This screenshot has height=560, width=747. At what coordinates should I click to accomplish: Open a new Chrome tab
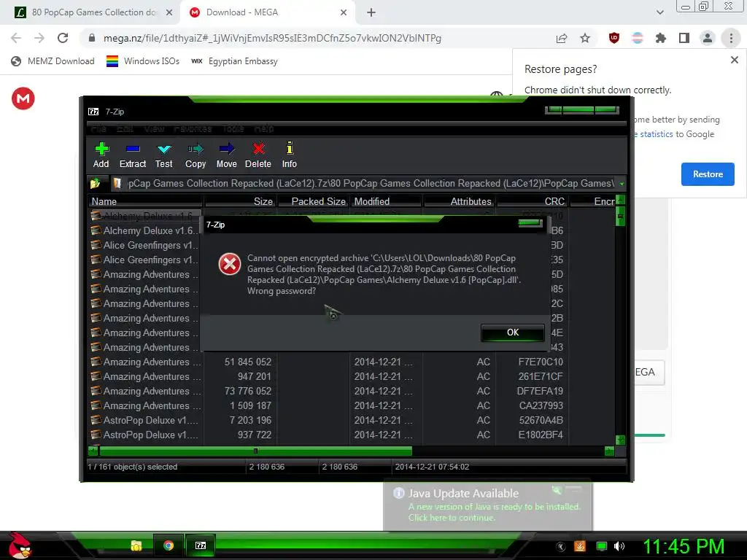(x=371, y=13)
